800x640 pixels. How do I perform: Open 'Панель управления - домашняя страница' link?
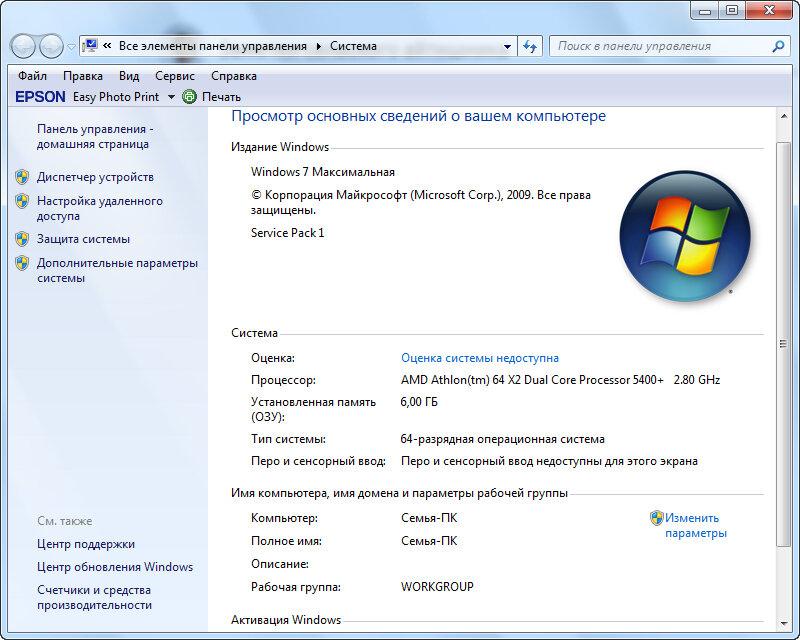tap(95, 136)
